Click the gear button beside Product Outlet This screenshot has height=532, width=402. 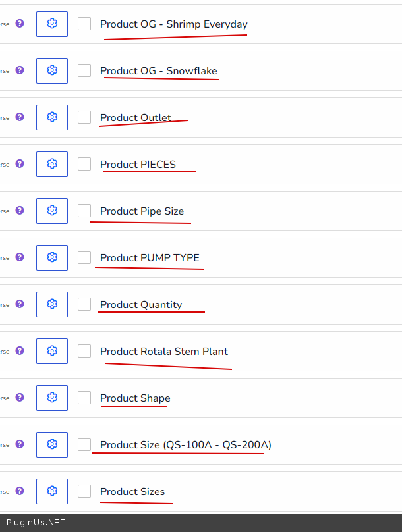pyautogui.click(x=52, y=117)
